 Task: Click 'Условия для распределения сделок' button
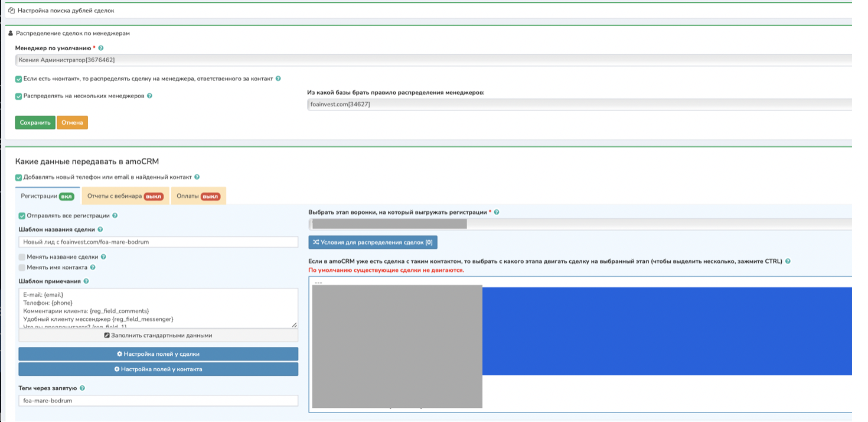pyautogui.click(x=373, y=242)
